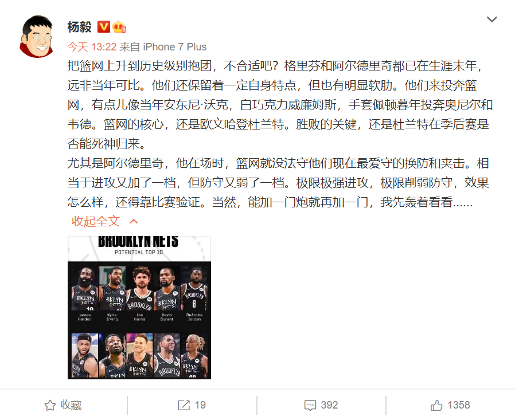515x420 pixels.
Task: Click the post's main text body
Action: (280, 134)
